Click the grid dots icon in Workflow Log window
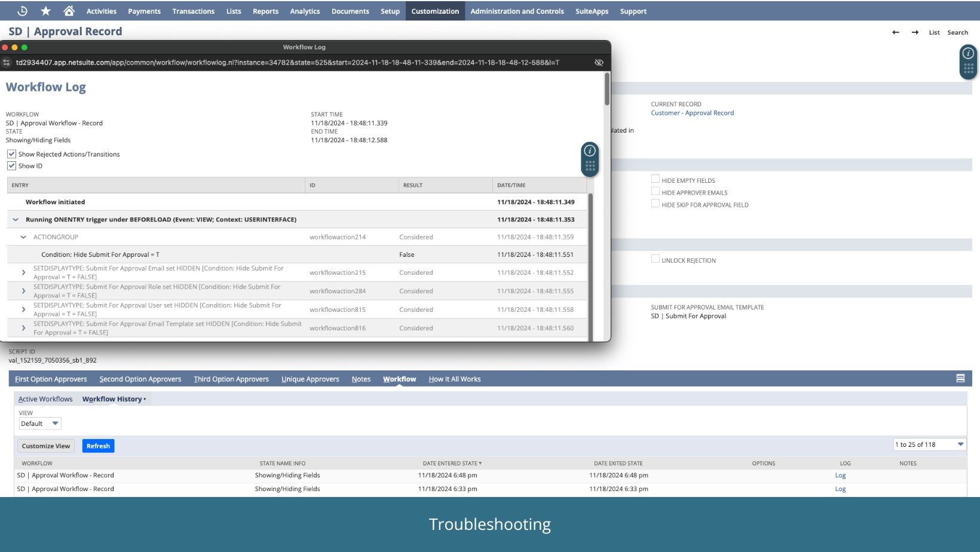The width and height of the screenshot is (980, 552). (x=590, y=166)
